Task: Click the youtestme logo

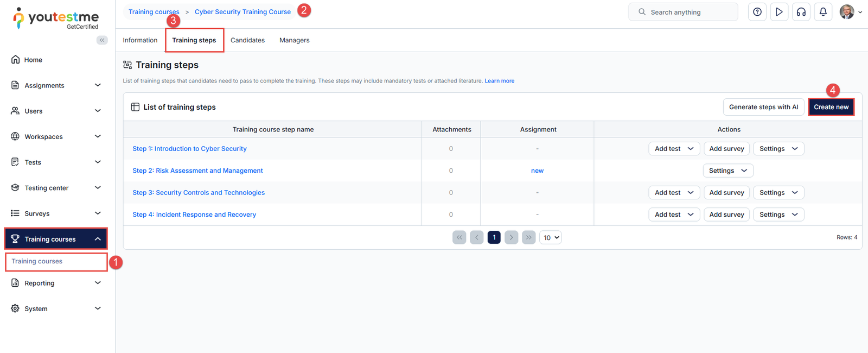Action: pyautogui.click(x=56, y=18)
